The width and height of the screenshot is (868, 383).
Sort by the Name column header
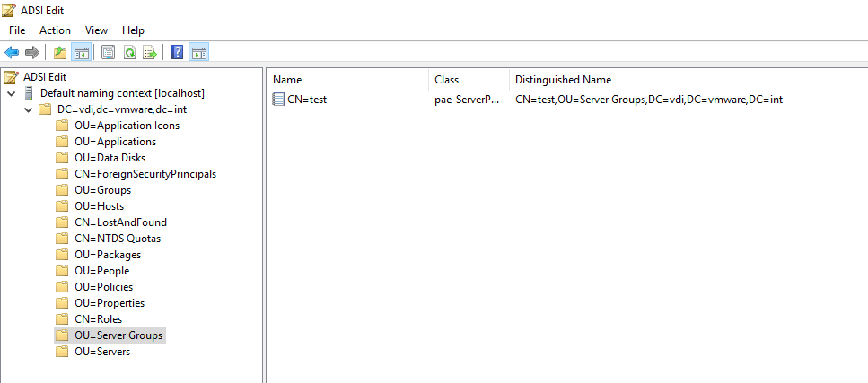coord(347,80)
